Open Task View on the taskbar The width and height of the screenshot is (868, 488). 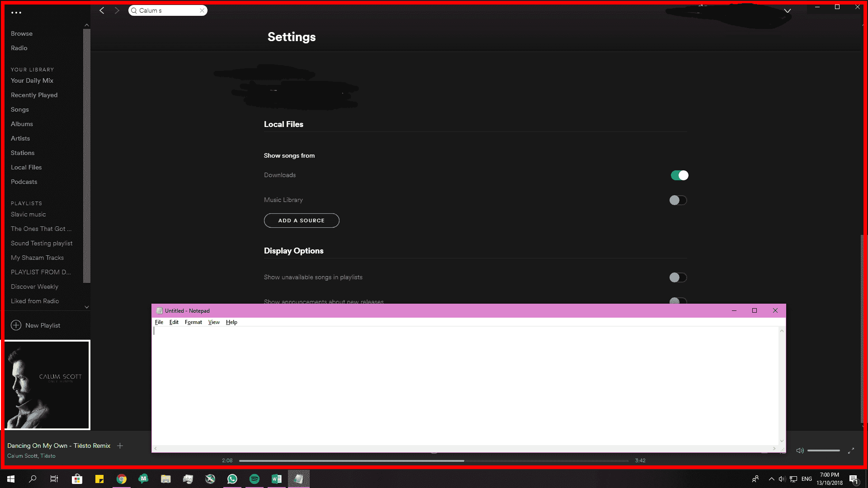[x=54, y=479]
